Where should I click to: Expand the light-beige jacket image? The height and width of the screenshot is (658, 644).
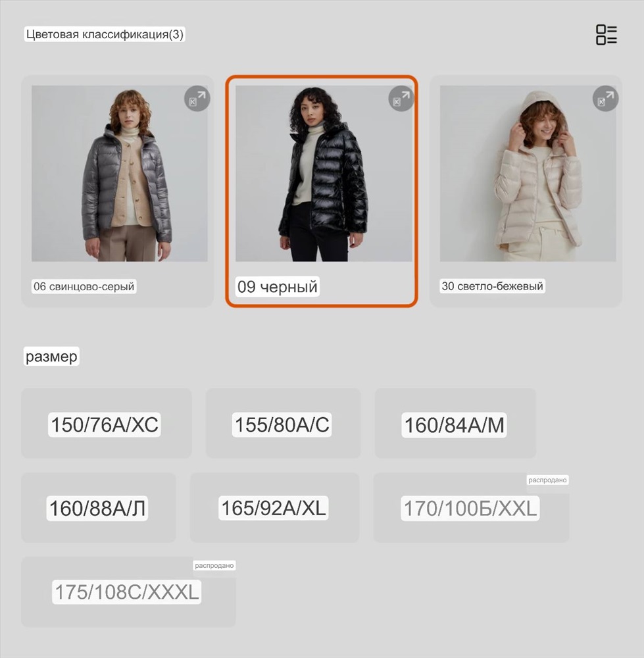tap(605, 99)
